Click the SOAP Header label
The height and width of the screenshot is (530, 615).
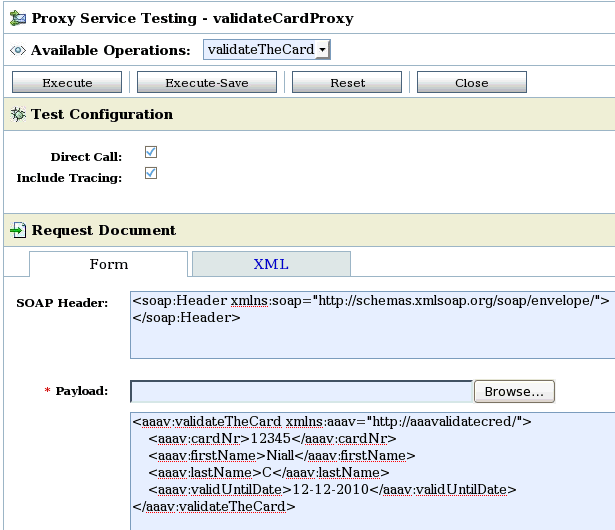[62, 303]
